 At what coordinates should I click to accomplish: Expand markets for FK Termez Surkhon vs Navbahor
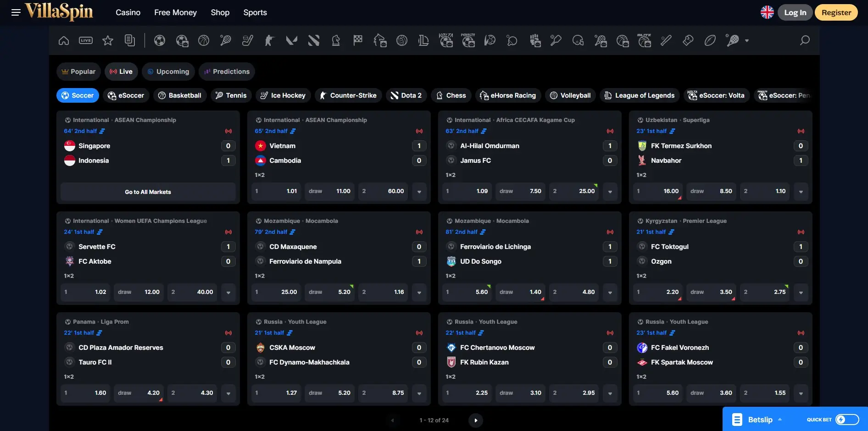[x=801, y=192]
